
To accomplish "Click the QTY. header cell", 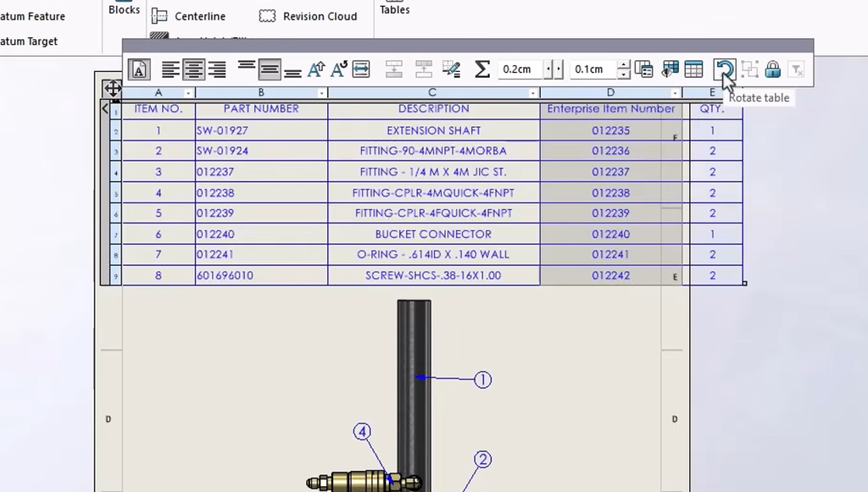I will (x=712, y=109).
